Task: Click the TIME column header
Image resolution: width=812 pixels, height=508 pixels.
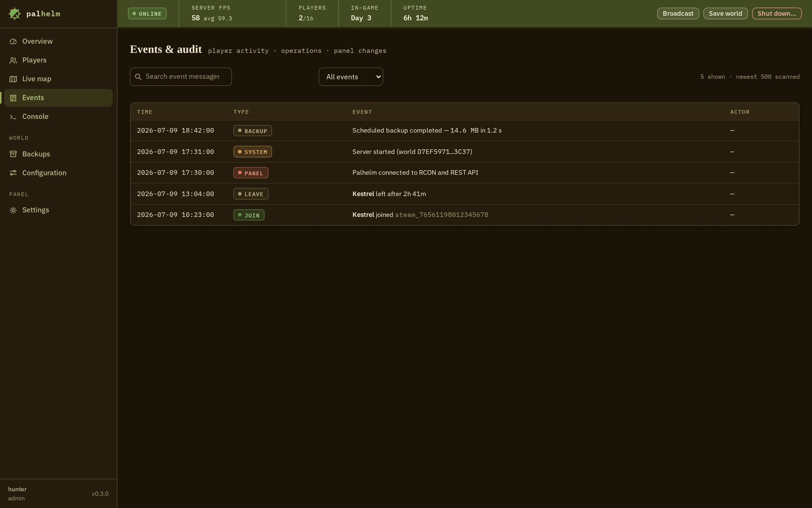Action: (x=145, y=112)
